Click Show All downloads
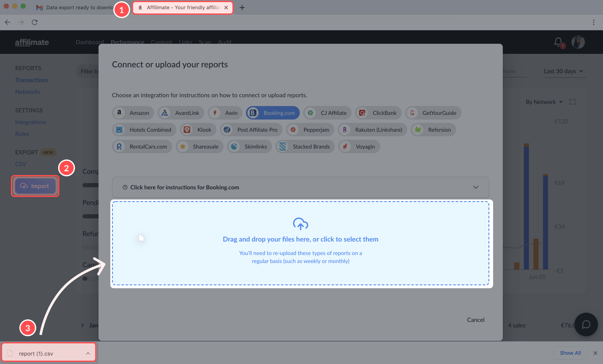Screen dimensions: 603x364 (x=570, y=353)
